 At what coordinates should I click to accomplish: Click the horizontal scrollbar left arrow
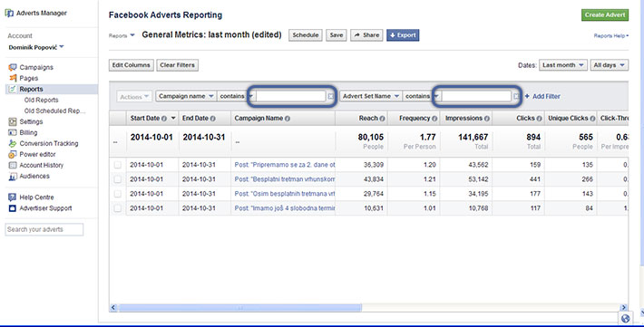tap(113, 308)
